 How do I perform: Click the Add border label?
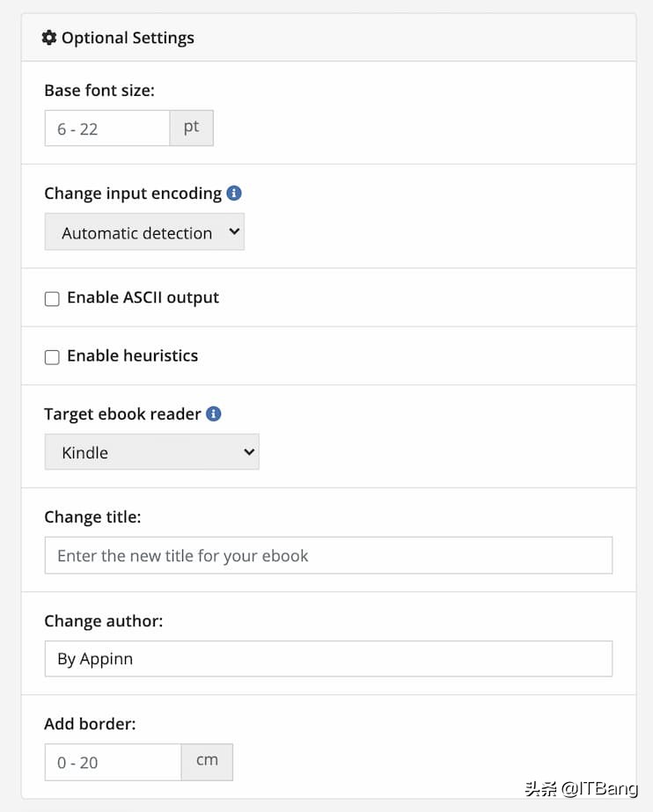(x=90, y=725)
